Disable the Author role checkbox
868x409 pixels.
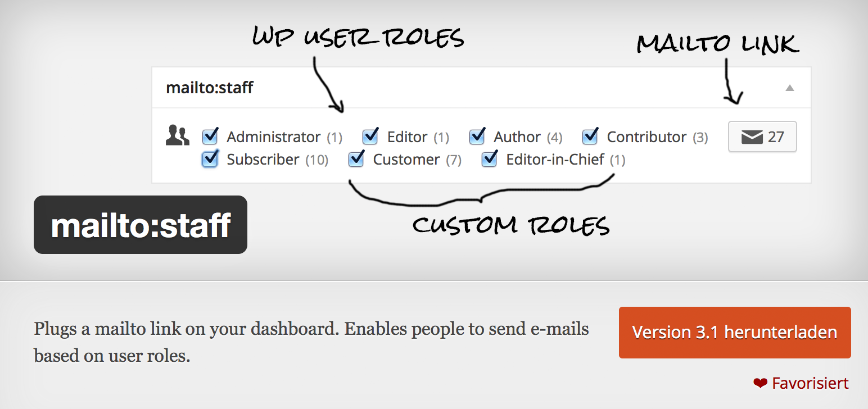(477, 137)
